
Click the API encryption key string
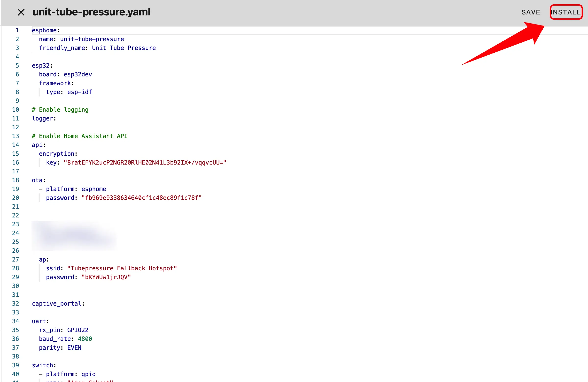pyautogui.click(x=145, y=163)
